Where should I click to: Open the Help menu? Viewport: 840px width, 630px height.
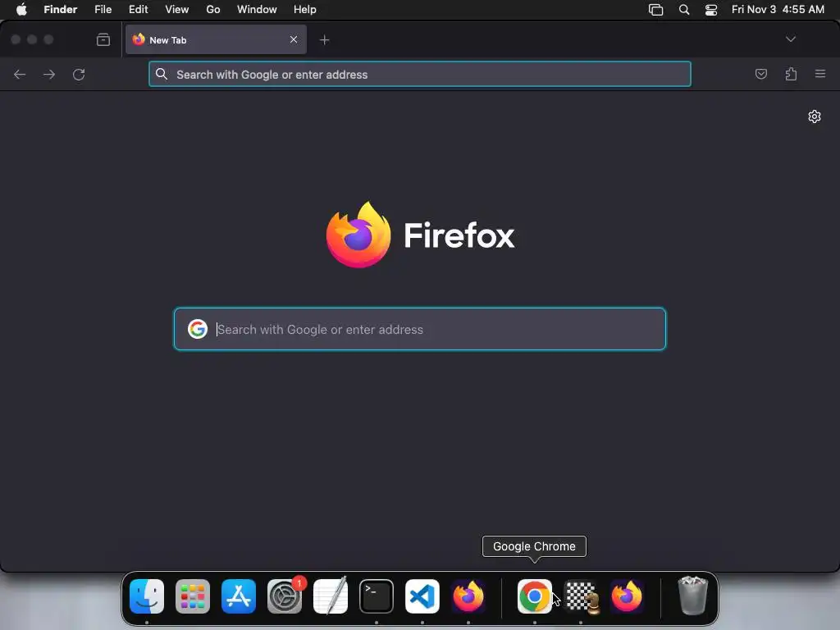[305, 9]
